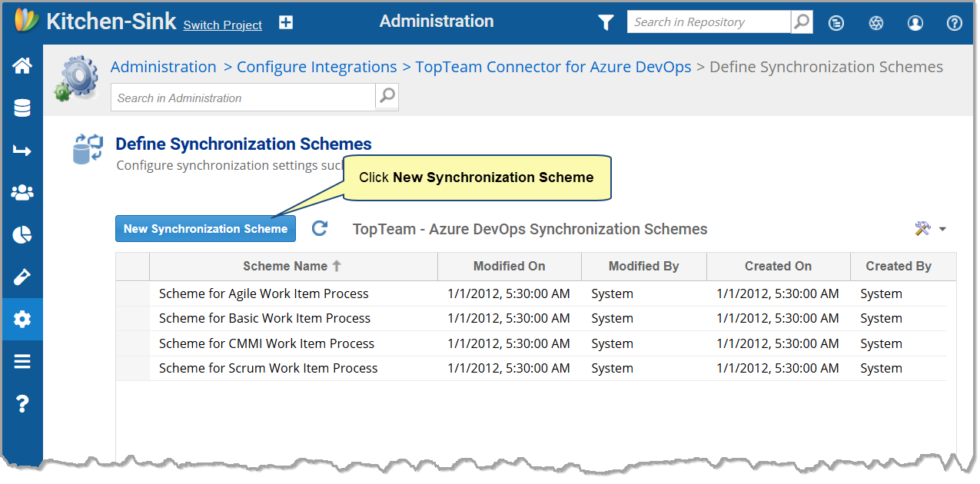Click the hamburger menu sidebar icon
980x484 pixels.
coord(22,361)
